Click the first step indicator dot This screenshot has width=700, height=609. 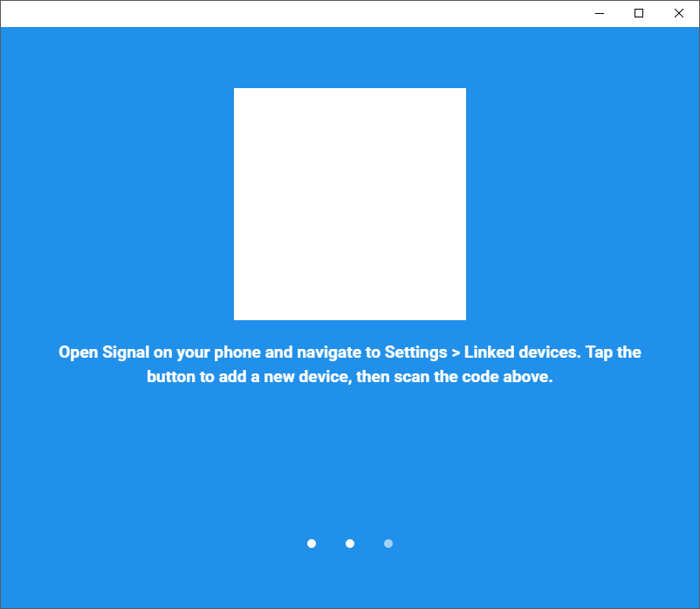312,544
